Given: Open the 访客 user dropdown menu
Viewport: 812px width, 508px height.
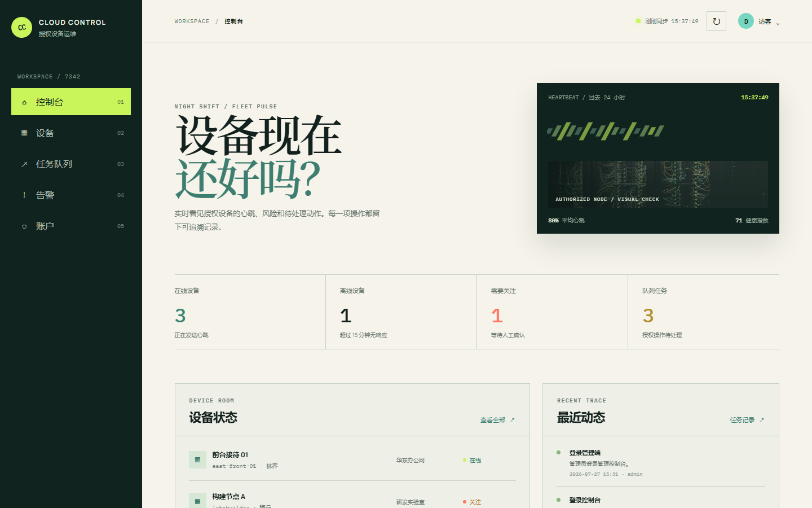Looking at the screenshot, I should pos(758,21).
